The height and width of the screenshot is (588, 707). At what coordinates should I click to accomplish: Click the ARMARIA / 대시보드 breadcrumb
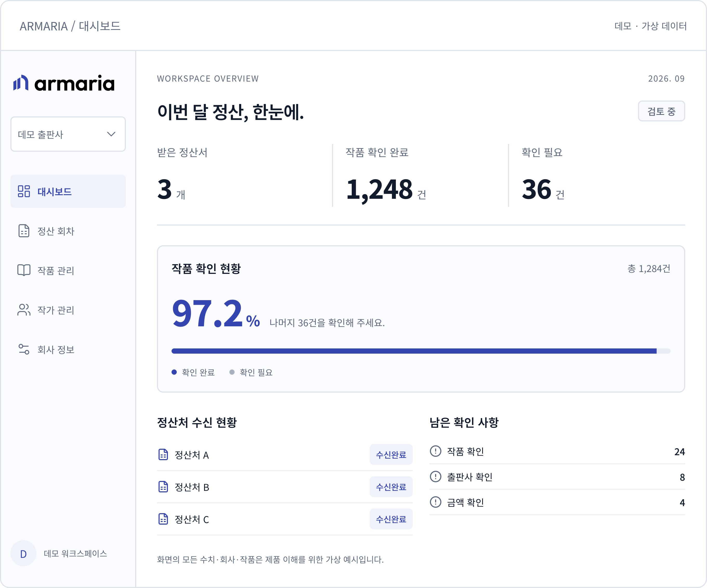(70, 26)
